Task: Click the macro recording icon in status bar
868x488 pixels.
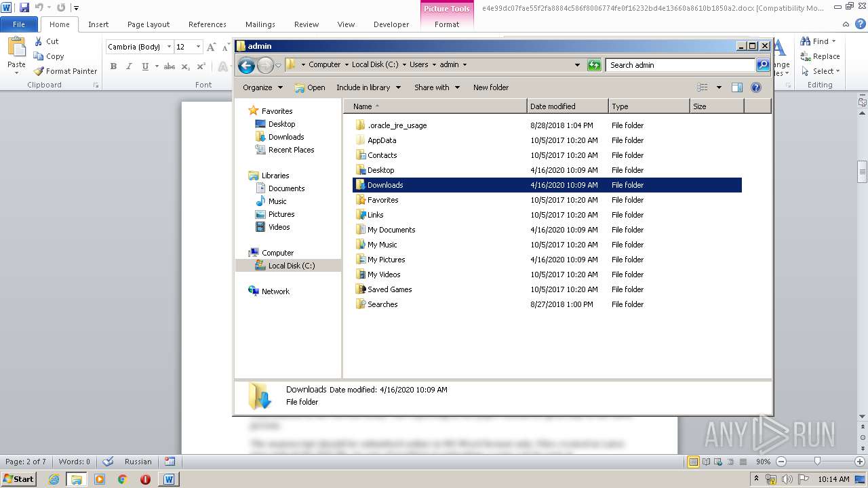Action: (170, 462)
